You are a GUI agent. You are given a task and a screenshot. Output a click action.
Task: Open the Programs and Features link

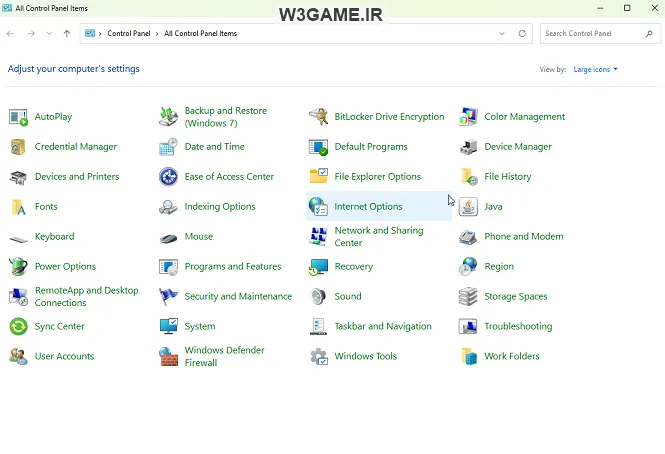[x=233, y=266]
